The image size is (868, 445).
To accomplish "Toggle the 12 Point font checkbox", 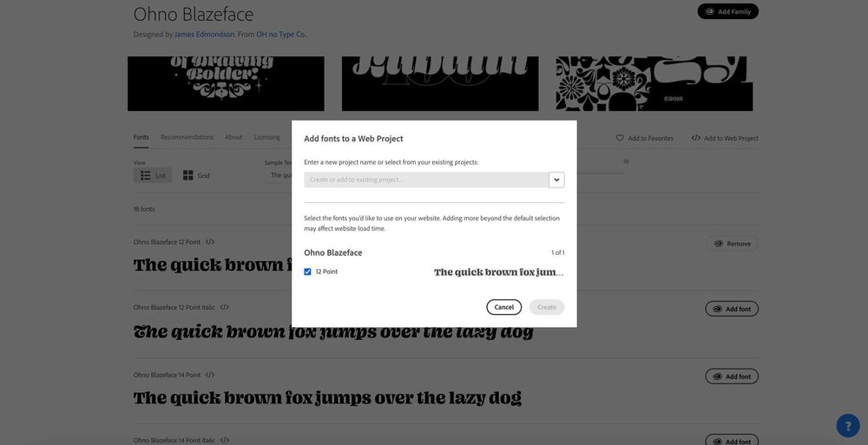I will pyautogui.click(x=308, y=272).
